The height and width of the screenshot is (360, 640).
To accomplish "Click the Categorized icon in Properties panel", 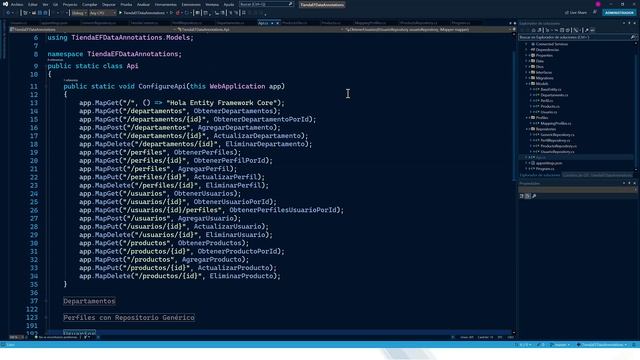I will pos(522,196).
